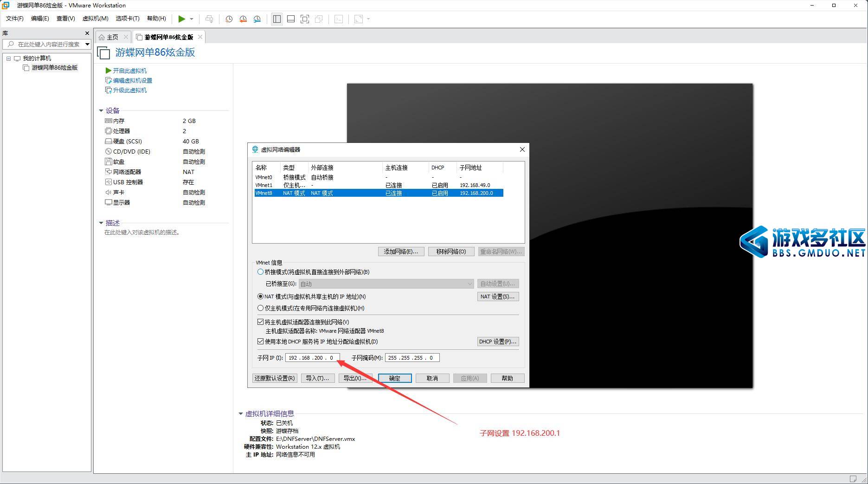868x484 pixels.
Task: Select the NAT 模式 radio button
Action: tap(261, 297)
